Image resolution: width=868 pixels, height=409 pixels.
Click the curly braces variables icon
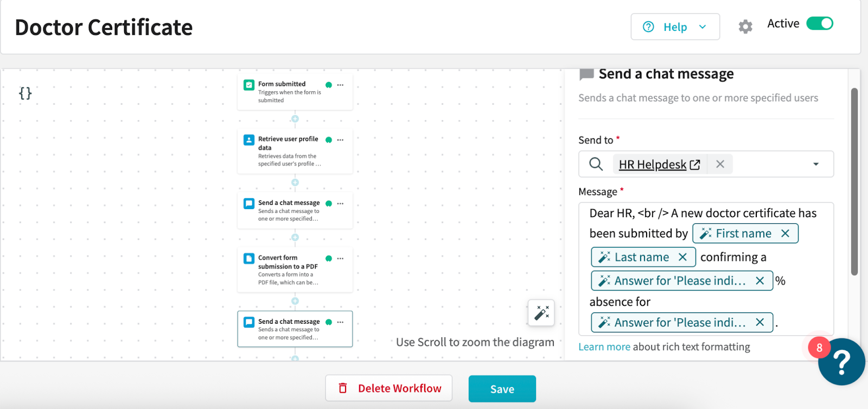(25, 93)
